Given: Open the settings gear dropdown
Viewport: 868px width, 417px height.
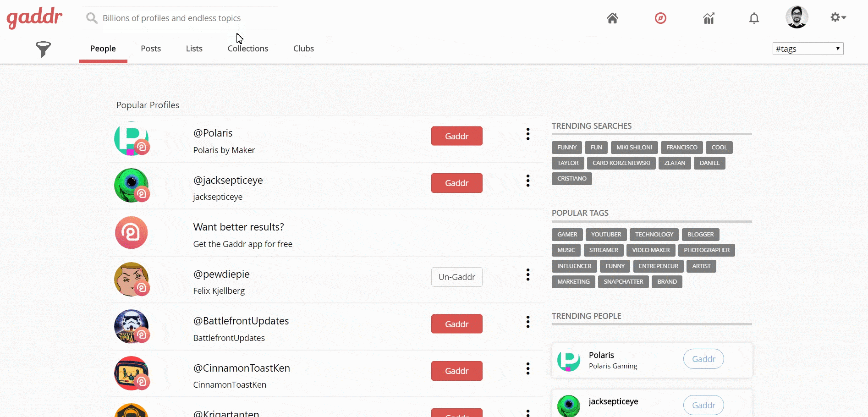Looking at the screenshot, I should [x=838, y=17].
